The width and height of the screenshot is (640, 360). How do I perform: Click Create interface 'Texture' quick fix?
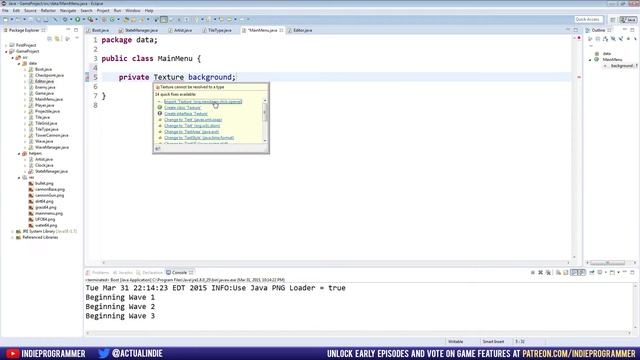[186, 114]
